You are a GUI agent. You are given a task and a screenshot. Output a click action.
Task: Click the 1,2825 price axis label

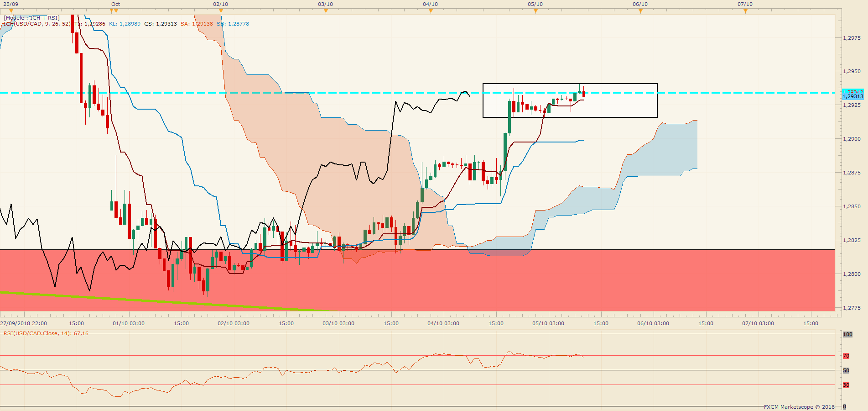[852, 240]
